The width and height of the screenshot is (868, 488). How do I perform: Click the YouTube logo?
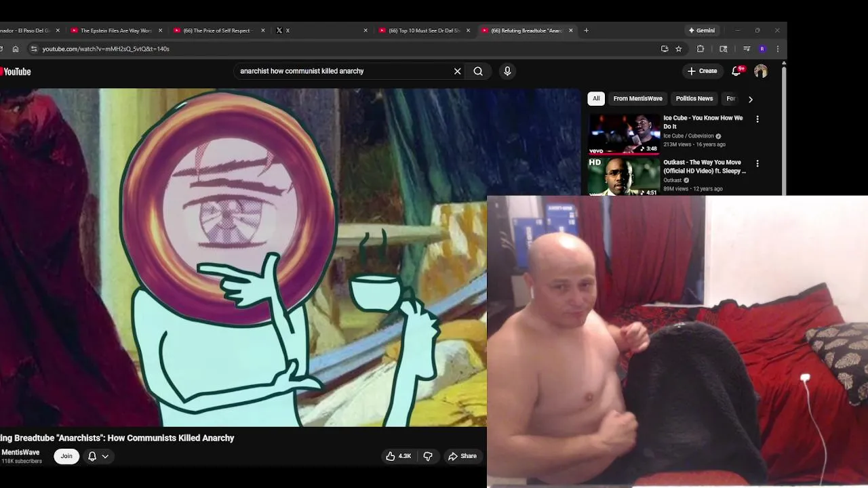point(16,71)
